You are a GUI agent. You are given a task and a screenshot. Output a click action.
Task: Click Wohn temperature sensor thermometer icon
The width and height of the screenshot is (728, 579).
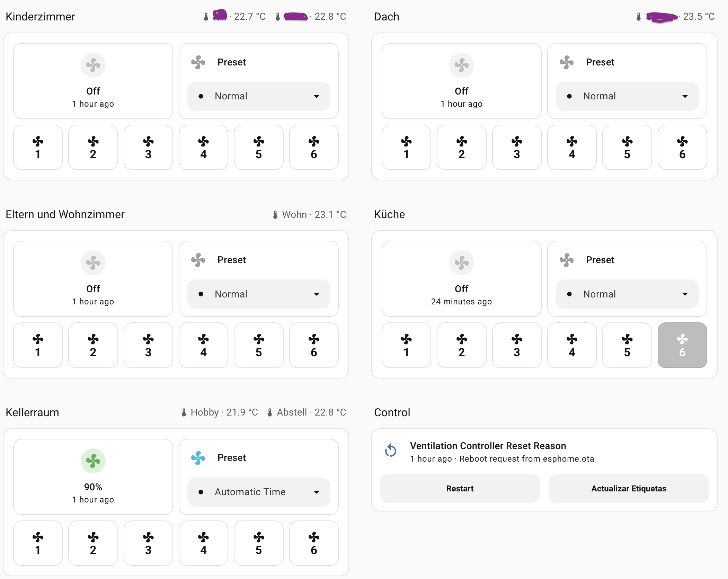point(275,215)
